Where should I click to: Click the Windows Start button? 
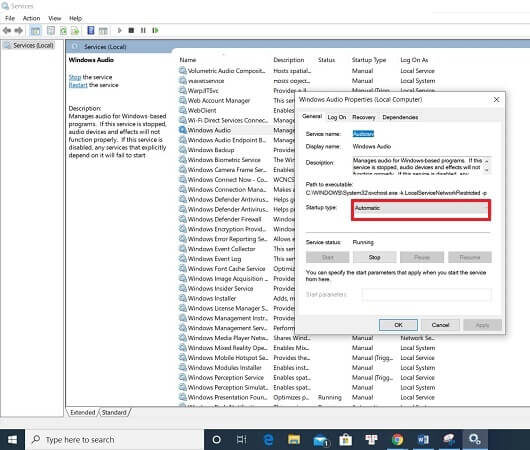12,440
